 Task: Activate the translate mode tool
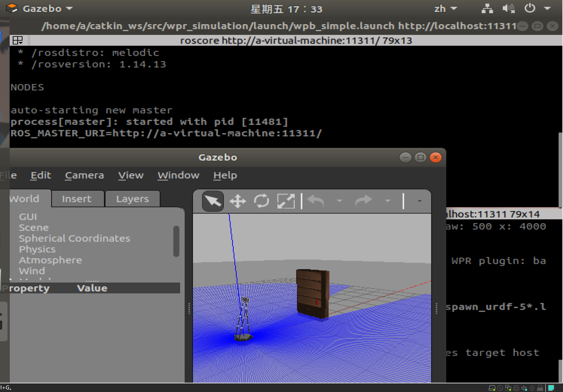click(237, 201)
